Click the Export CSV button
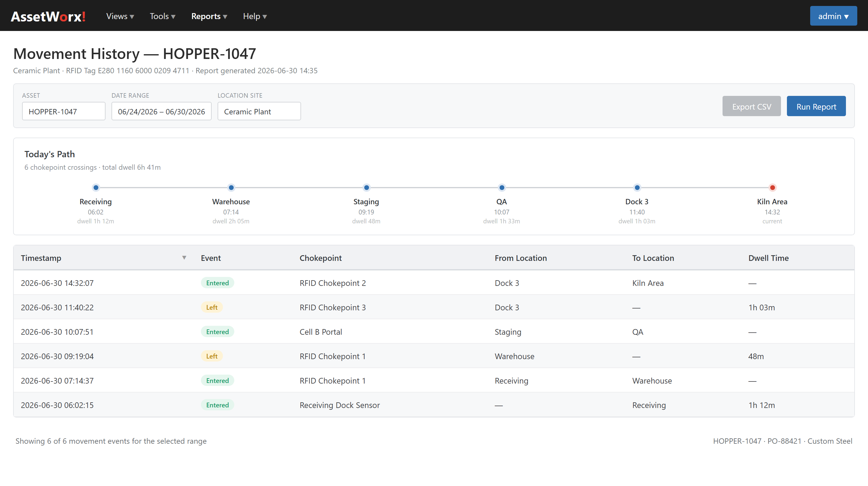 point(751,106)
